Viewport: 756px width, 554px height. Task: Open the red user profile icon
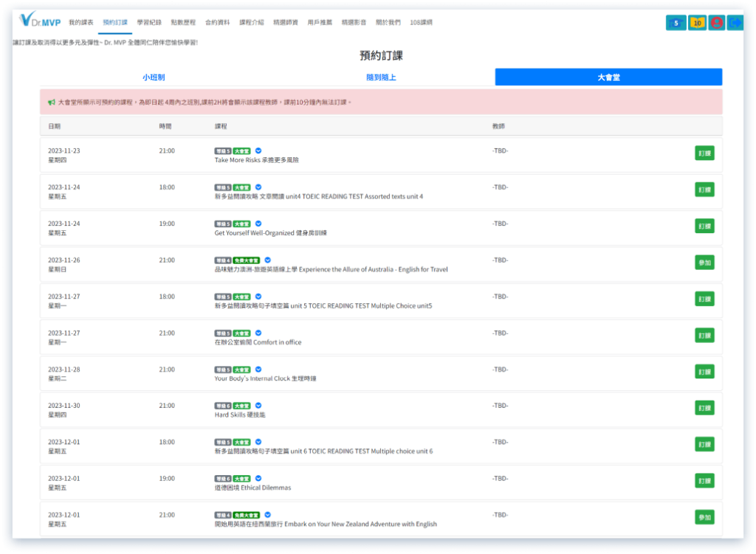pos(716,23)
